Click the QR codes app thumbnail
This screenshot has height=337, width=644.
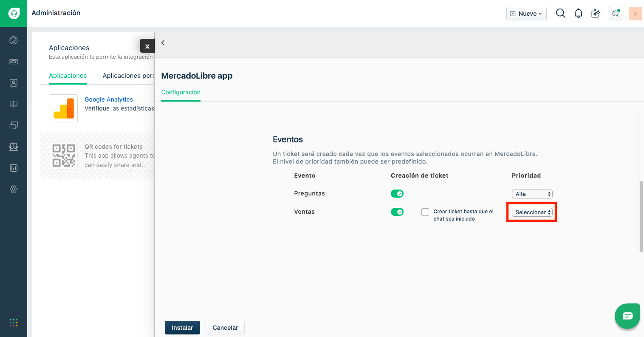[x=64, y=155]
